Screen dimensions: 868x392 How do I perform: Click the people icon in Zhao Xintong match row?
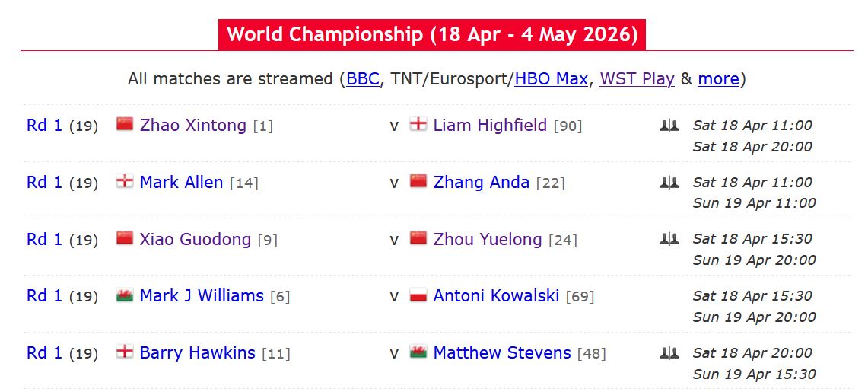(669, 126)
